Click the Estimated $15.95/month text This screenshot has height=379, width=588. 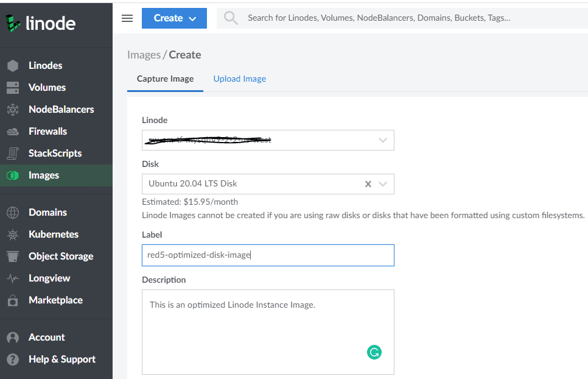coord(190,202)
